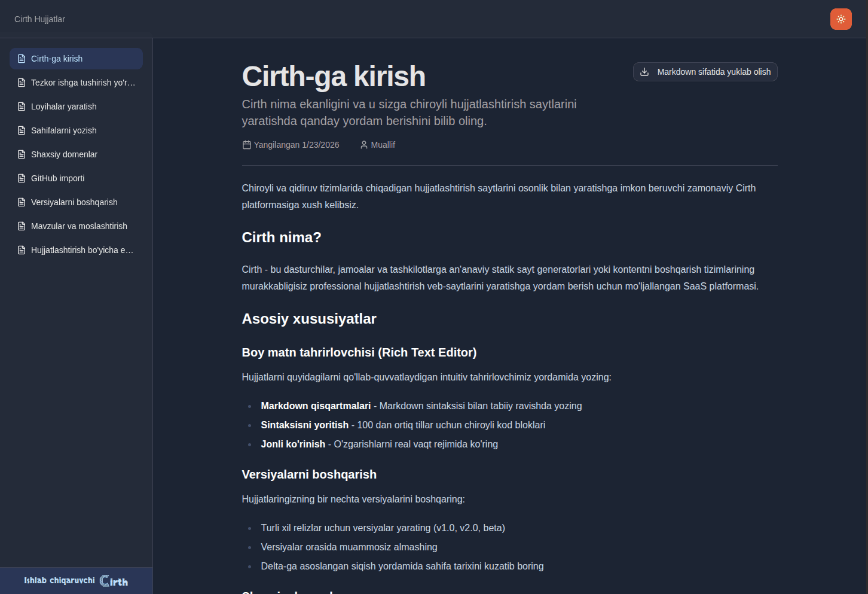Click Markdown sifatida yuklab olish button
The width and height of the screenshot is (868, 594).
[x=705, y=71]
